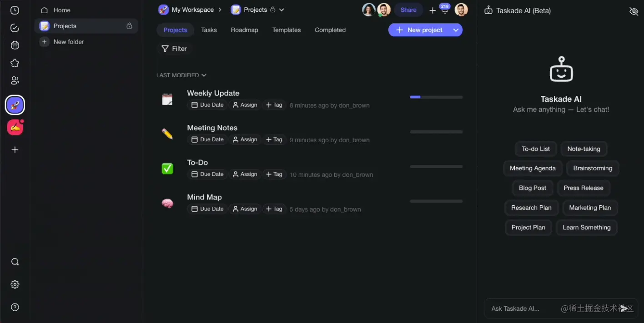Image resolution: width=644 pixels, height=323 pixels.
Task: Select the Projects folder in sidebar
Action: (86, 26)
